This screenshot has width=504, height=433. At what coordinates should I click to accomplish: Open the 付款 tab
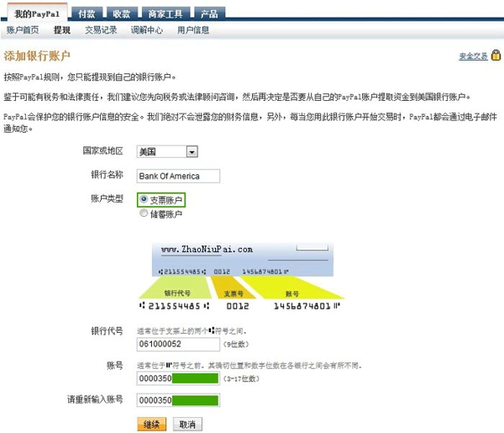pos(86,14)
